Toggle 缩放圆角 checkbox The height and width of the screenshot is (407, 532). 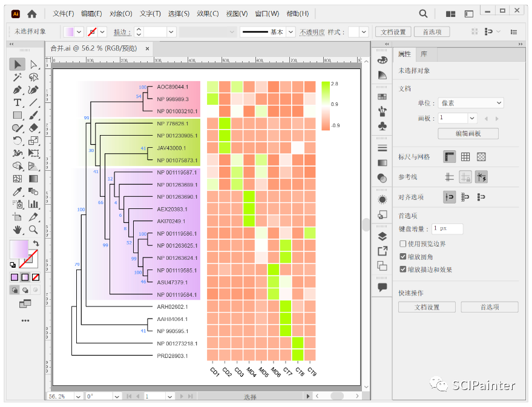point(403,257)
